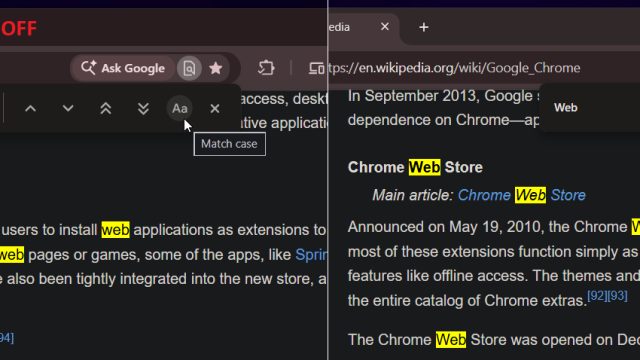Open a new tab with plus button
Viewport: 640px width, 360px height.
click(x=424, y=27)
